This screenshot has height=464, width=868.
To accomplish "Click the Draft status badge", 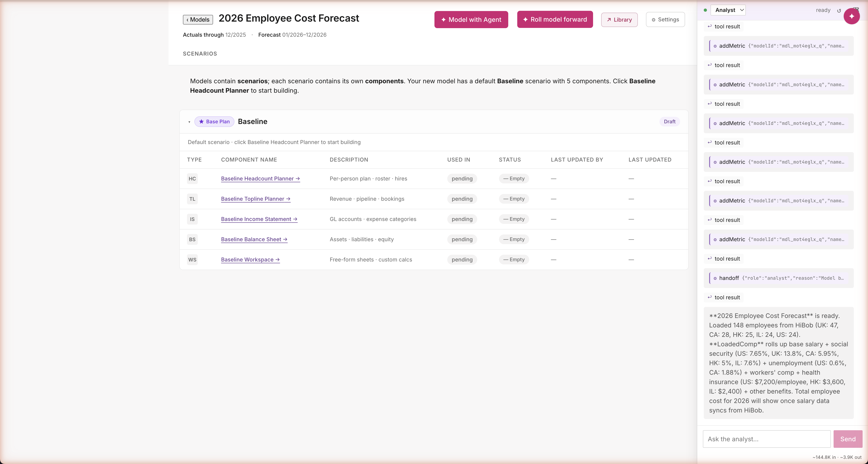I will 670,122.
